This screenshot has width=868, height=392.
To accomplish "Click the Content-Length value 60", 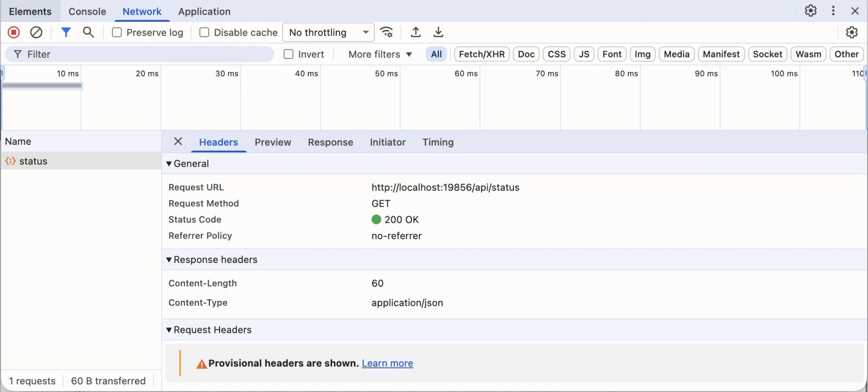I will click(x=378, y=284).
